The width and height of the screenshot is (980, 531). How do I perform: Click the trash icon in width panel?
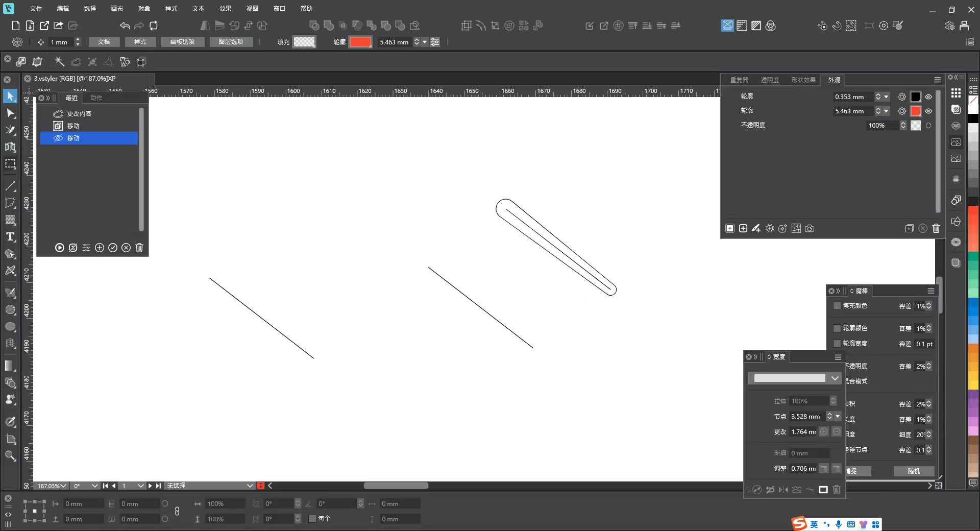pyautogui.click(x=837, y=490)
